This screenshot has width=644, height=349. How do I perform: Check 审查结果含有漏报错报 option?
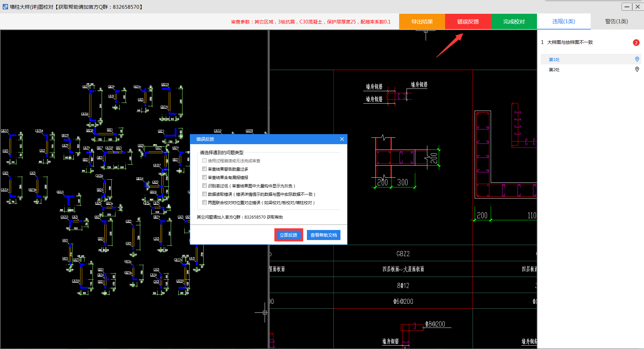(204, 177)
